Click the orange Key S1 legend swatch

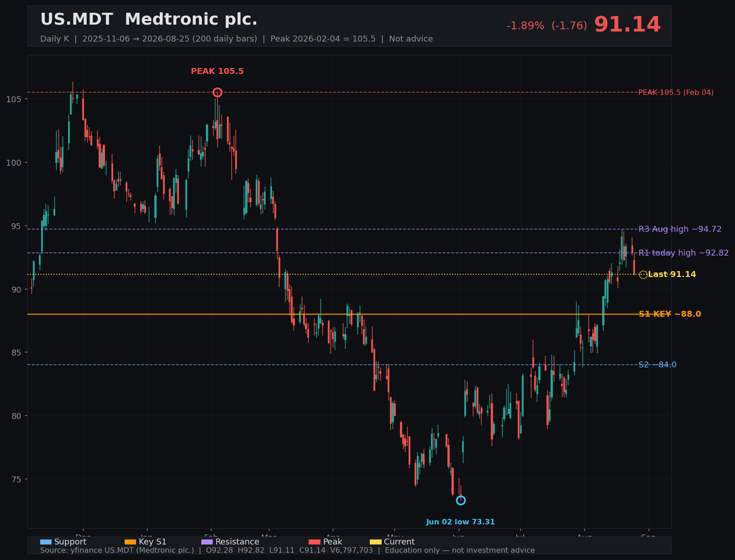[x=130, y=542]
